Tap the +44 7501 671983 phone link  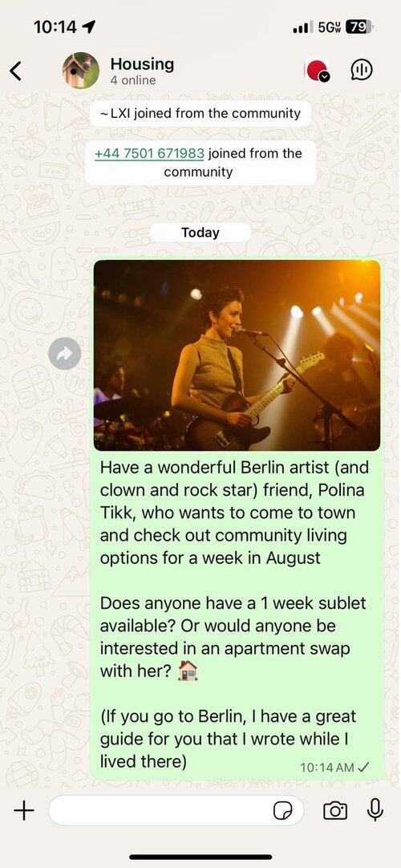[149, 153]
